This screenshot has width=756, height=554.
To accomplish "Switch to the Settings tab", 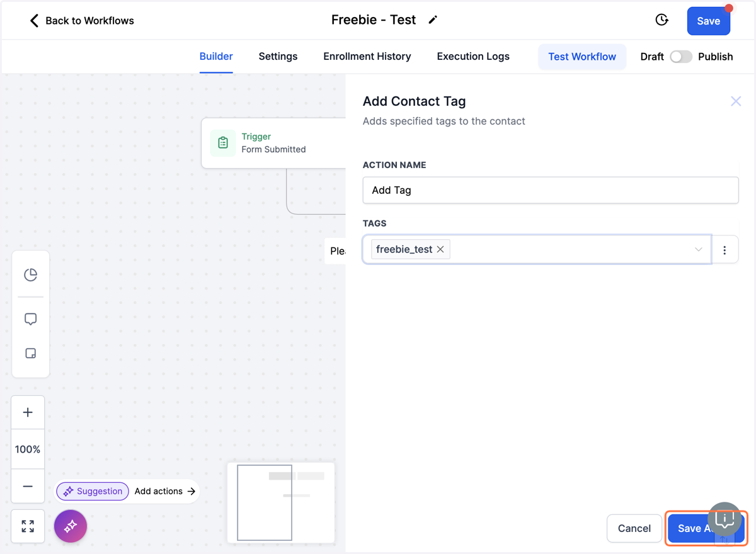I will (278, 57).
